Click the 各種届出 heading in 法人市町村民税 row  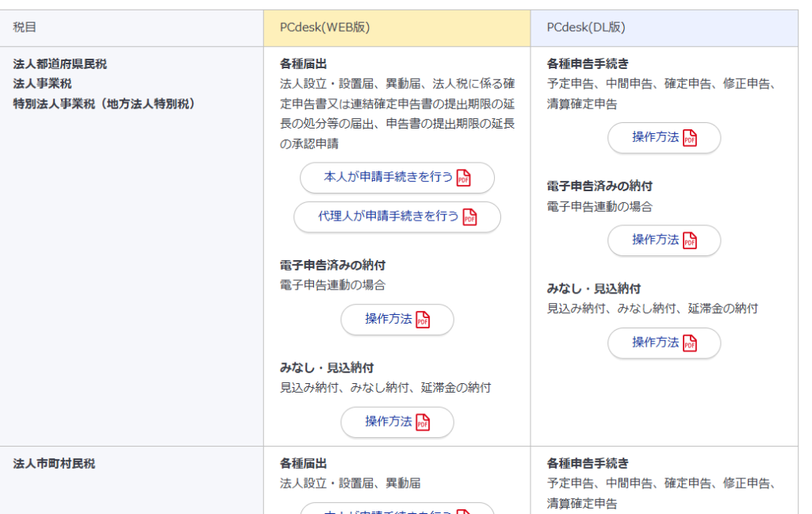303,463
